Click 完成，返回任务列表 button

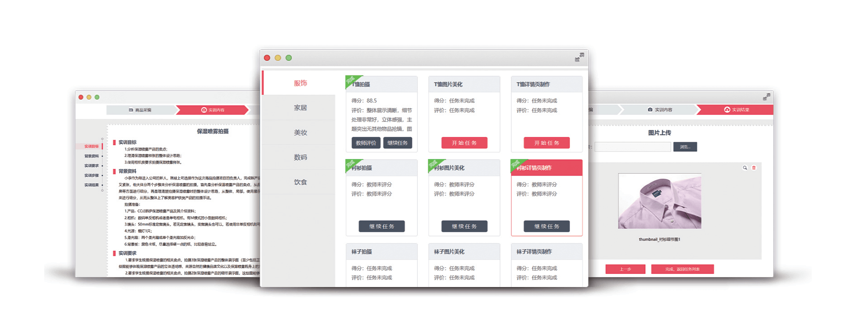tap(682, 269)
